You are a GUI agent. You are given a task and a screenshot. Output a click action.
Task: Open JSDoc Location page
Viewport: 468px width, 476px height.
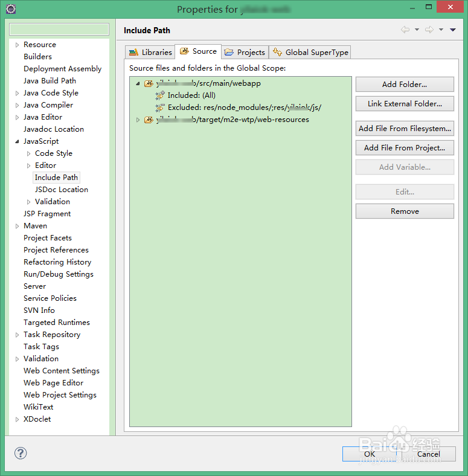click(62, 190)
